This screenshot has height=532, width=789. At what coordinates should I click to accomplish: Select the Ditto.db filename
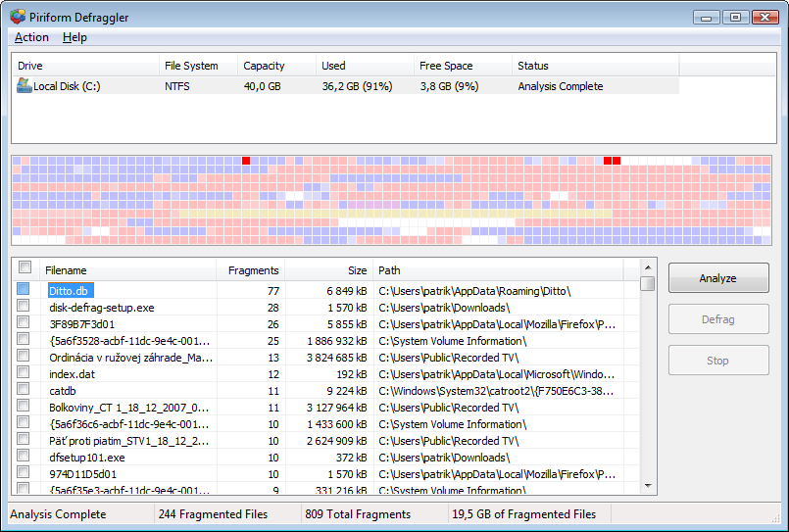(x=70, y=291)
